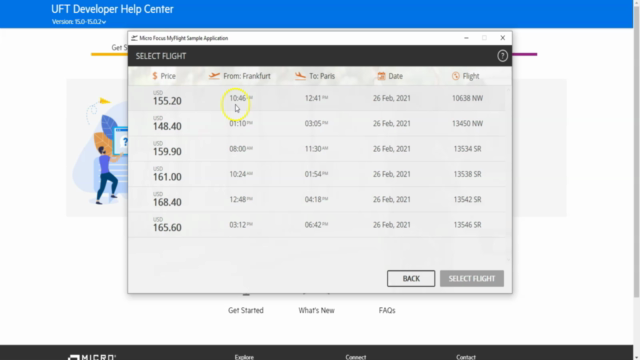This screenshot has height=360, width=640.
Task: Click the 10:24 AM departure time
Action: pyautogui.click(x=241, y=174)
